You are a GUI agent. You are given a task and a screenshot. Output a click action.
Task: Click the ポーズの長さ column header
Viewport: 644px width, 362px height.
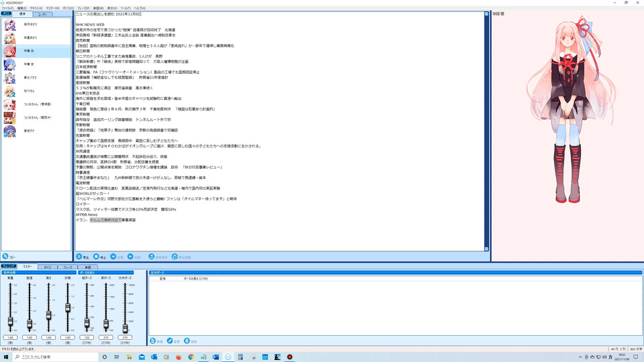click(x=196, y=279)
